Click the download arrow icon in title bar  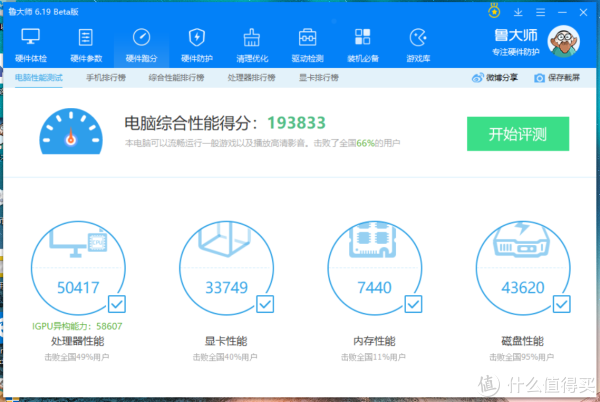[x=518, y=12]
